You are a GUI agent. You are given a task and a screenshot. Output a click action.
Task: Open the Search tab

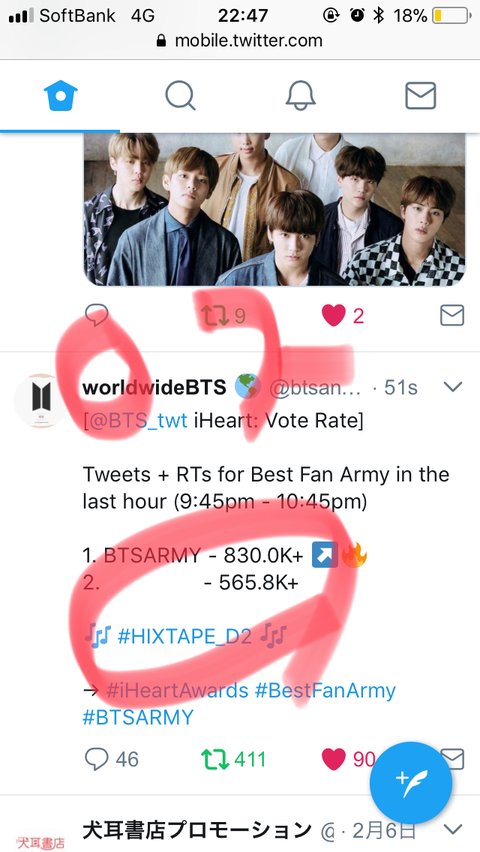tap(180, 96)
